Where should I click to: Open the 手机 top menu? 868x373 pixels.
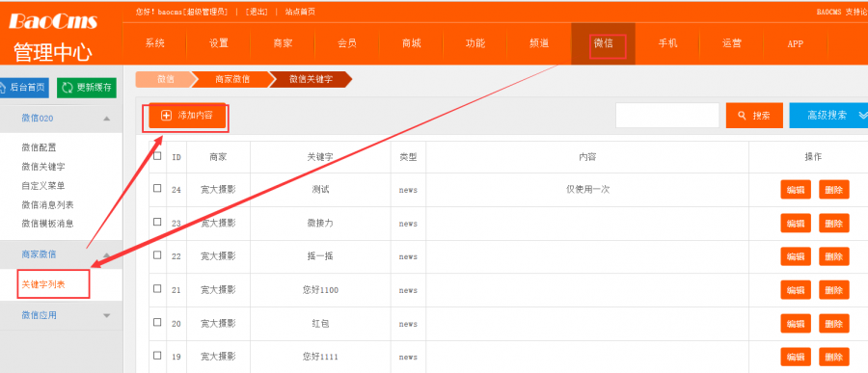[667, 43]
